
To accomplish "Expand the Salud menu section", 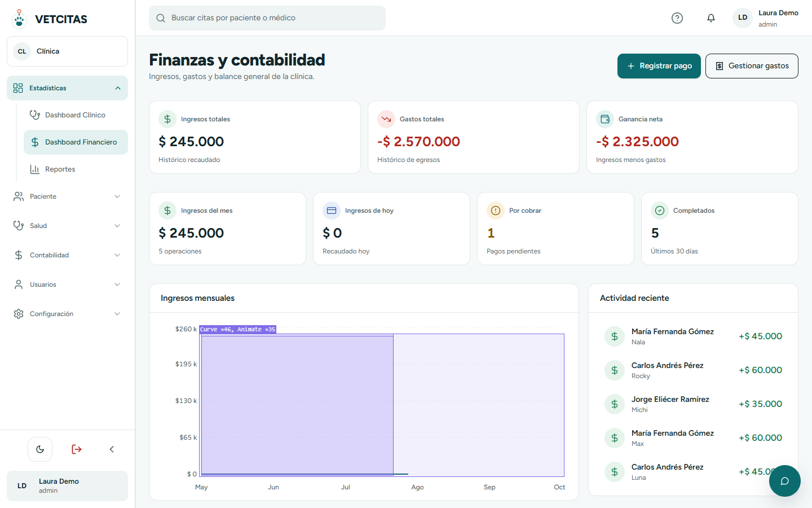I will 67,226.
